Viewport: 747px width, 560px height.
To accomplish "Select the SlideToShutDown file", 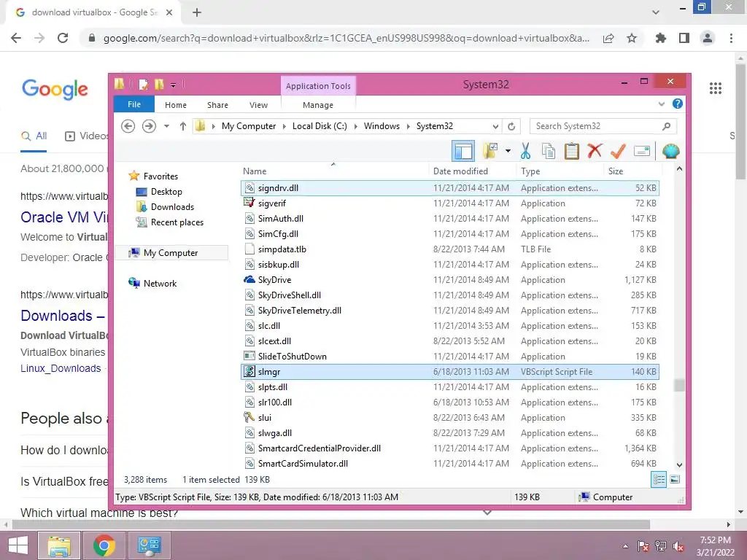I will coord(449,356).
